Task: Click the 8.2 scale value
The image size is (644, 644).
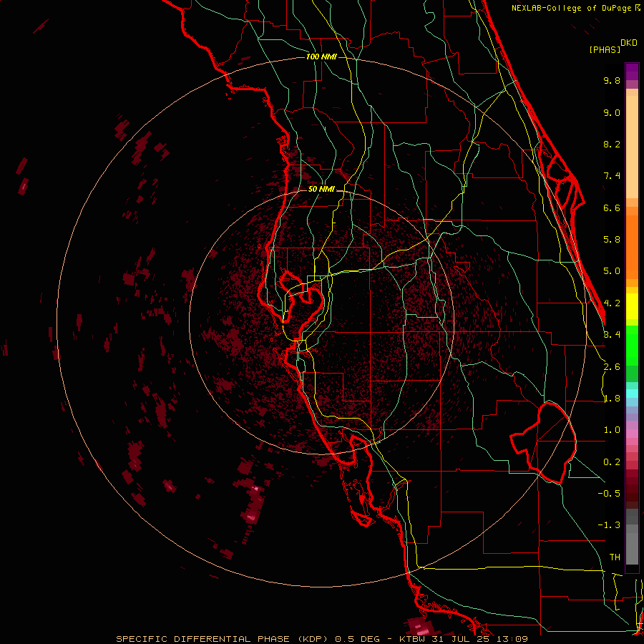Action: (612, 144)
